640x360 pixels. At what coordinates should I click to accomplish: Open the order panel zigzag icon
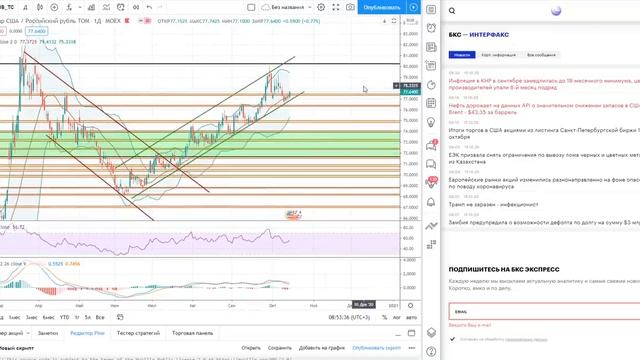431,226
